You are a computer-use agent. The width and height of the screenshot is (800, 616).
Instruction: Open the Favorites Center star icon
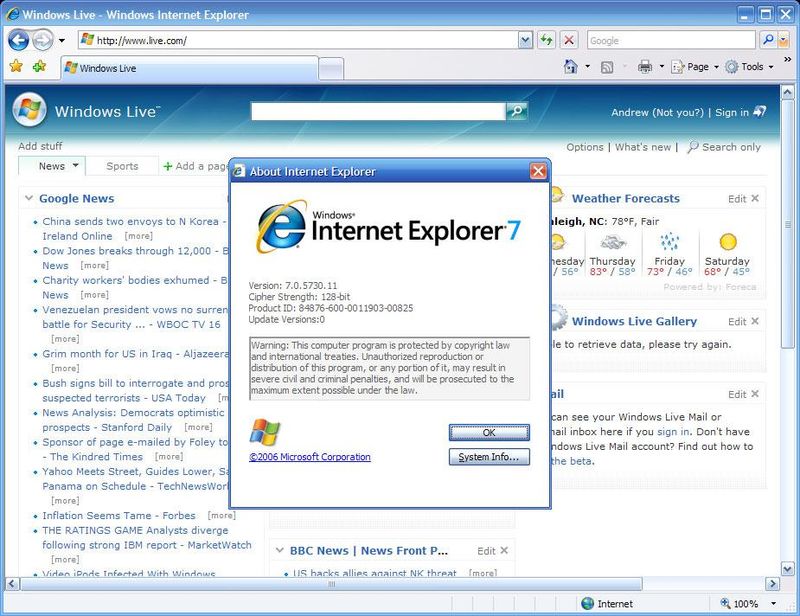coord(15,64)
